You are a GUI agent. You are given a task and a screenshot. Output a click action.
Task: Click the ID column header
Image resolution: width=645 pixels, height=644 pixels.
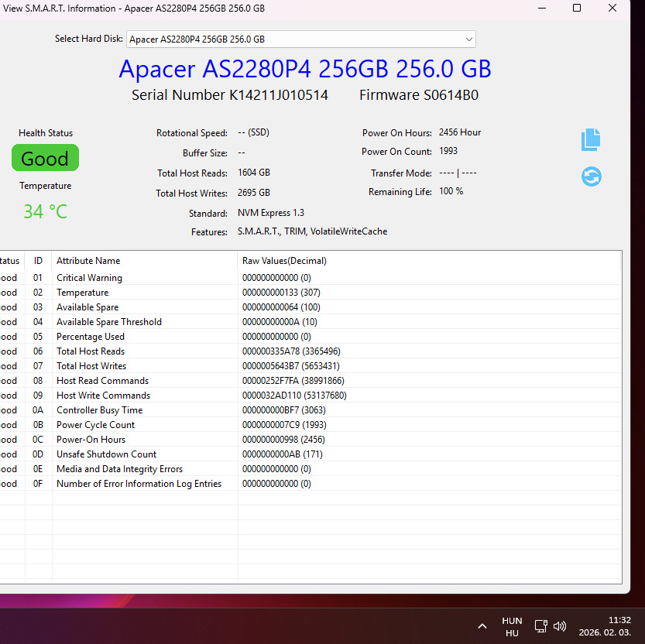point(38,261)
